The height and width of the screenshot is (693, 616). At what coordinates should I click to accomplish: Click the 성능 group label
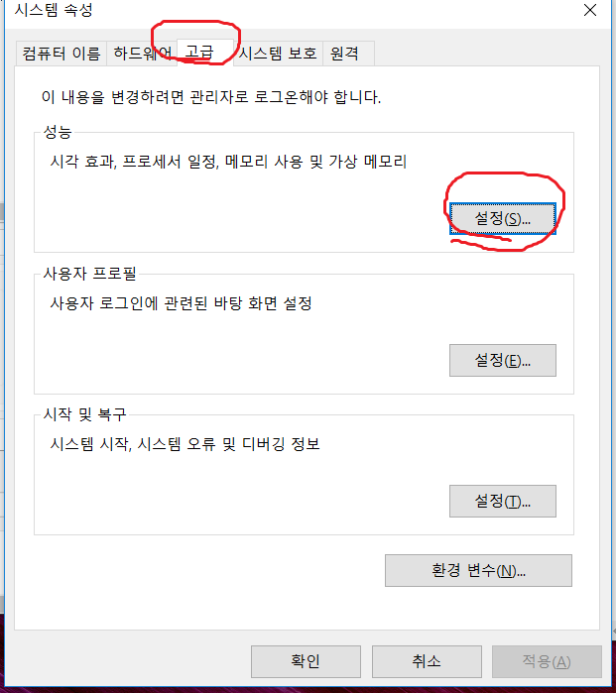click(x=58, y=132)
